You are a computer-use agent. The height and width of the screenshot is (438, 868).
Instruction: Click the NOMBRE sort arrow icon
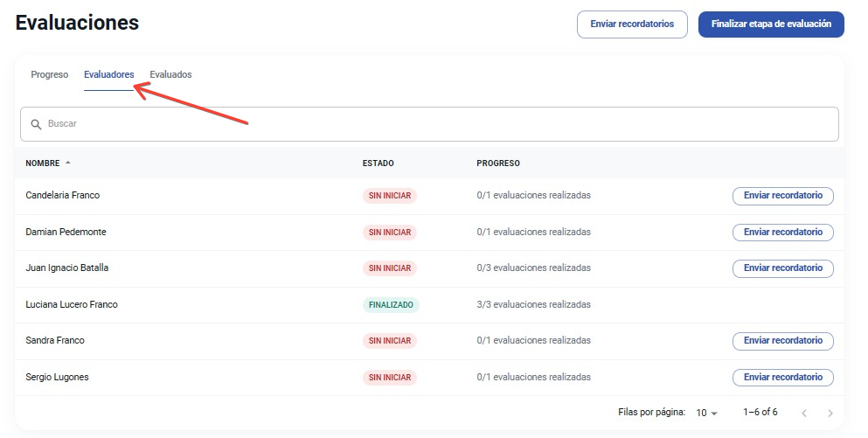tap(68, 163)
